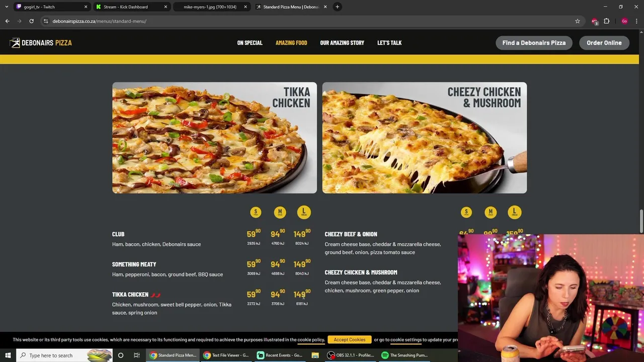Open the Chrome three-dot menu

(x=637, y=21)
